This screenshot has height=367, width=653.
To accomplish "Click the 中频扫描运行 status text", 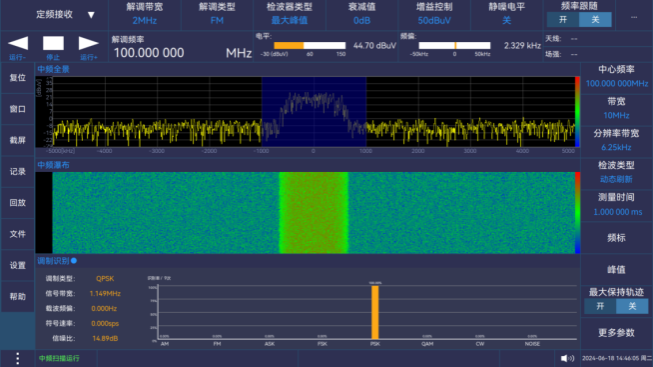I will click(x=59, y=358).
